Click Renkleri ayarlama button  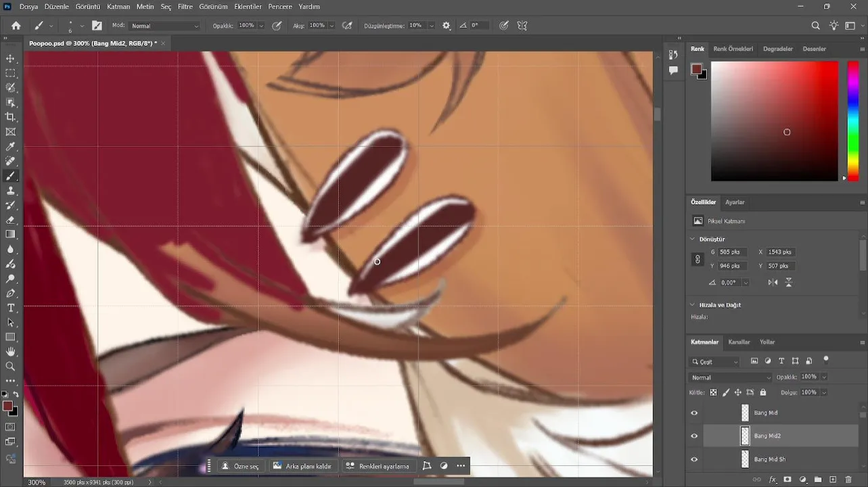tap(378, 466)
